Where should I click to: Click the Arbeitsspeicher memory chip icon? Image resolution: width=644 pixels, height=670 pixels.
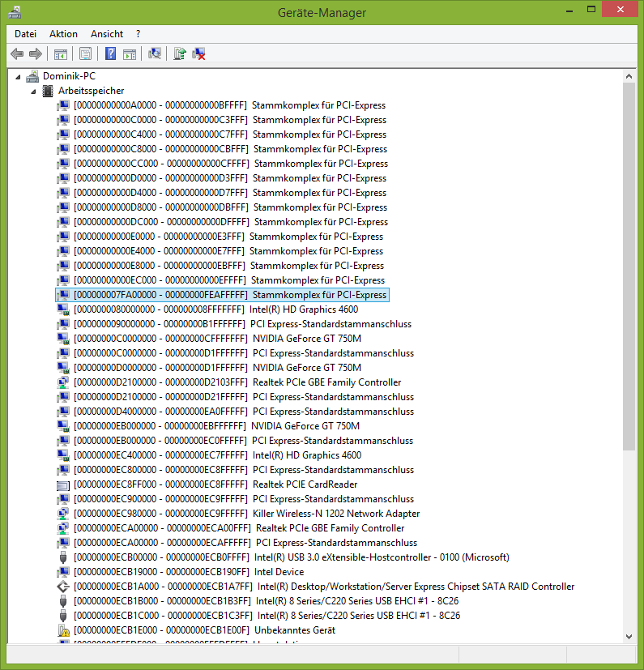point(48,91)
